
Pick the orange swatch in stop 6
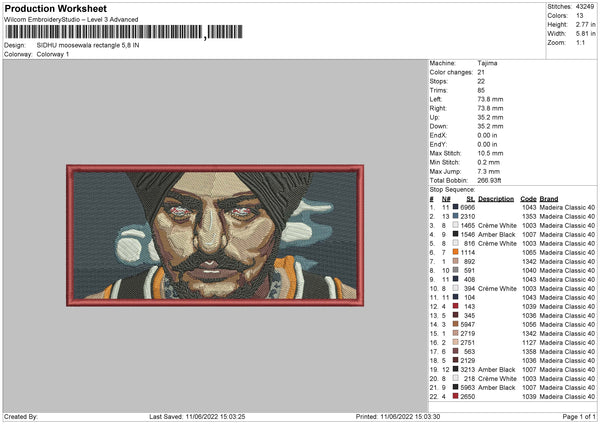455,252
